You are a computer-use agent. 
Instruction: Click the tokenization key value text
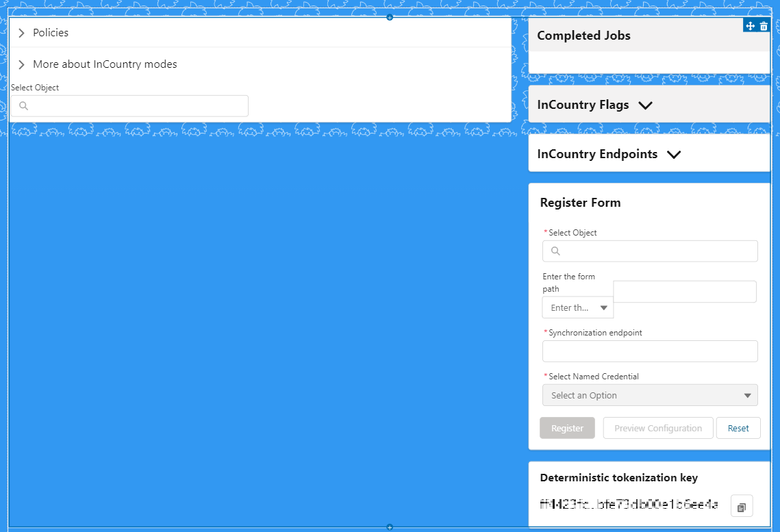629,505
